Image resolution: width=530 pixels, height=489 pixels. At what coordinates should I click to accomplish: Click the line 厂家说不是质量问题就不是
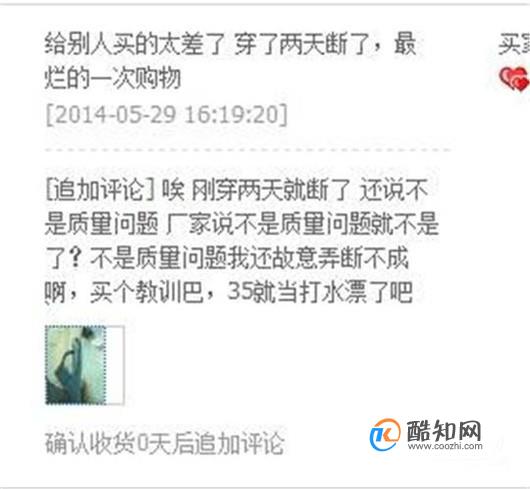point(303,224)
